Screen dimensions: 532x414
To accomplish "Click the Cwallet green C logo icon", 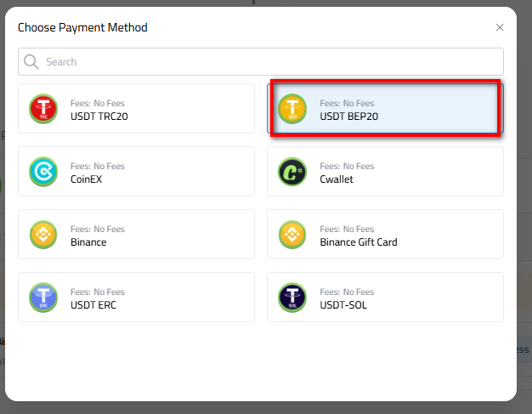I will coord(292,172).
